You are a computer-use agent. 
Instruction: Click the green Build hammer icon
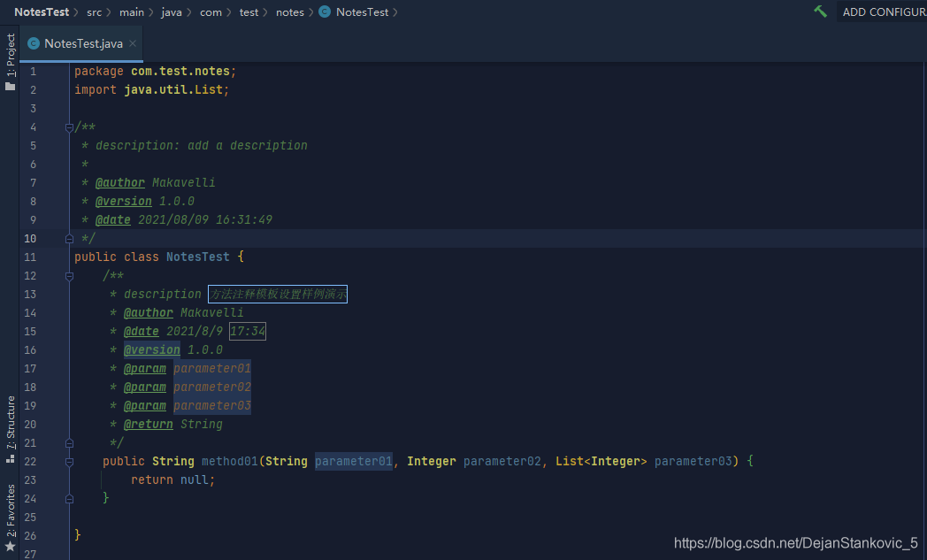(x=821, y=12)
